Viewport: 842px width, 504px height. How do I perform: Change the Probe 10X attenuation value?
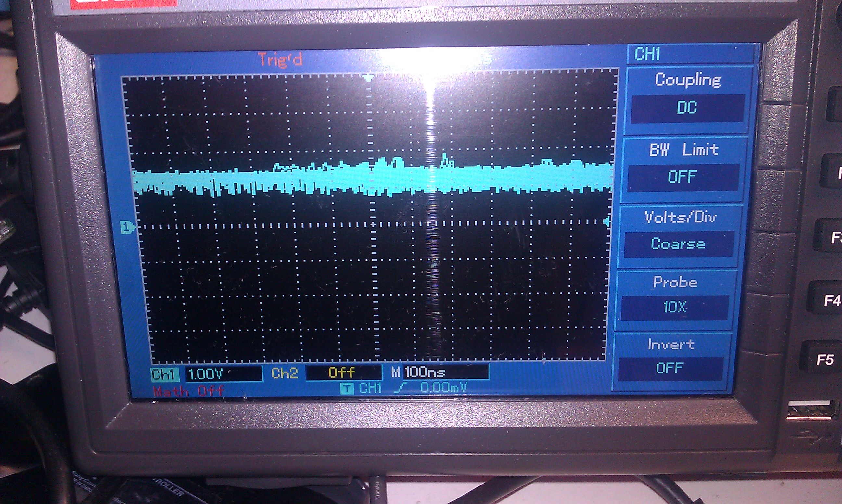point(675,307)
